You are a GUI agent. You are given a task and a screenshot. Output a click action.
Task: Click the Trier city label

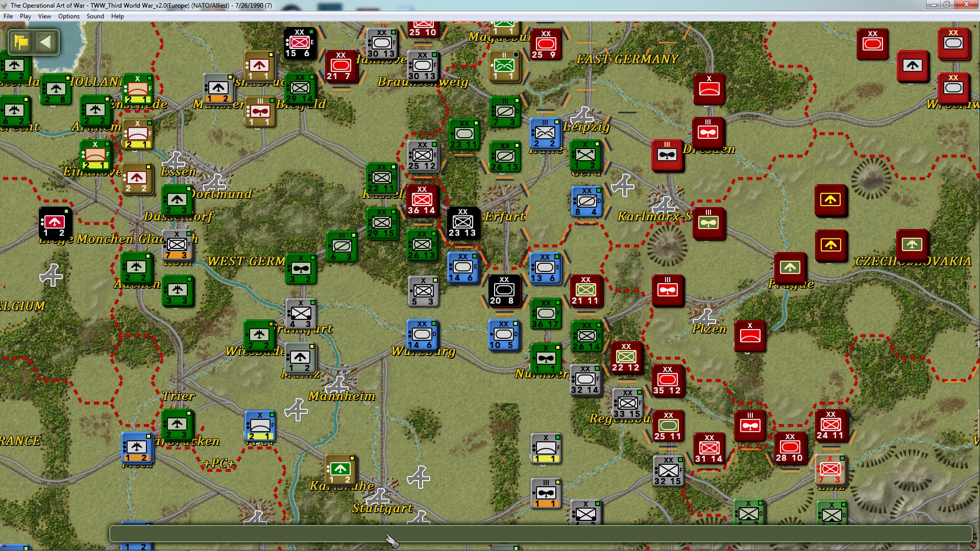[178, 396]
